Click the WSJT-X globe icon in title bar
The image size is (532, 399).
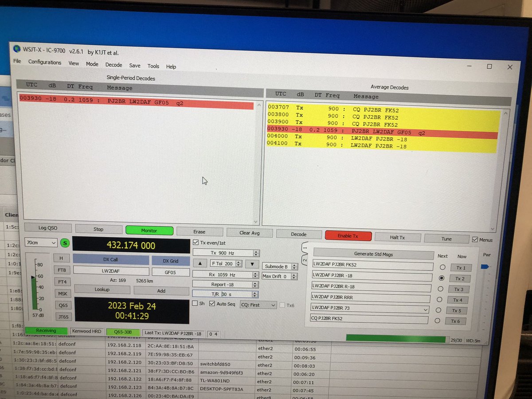(17, 49)
